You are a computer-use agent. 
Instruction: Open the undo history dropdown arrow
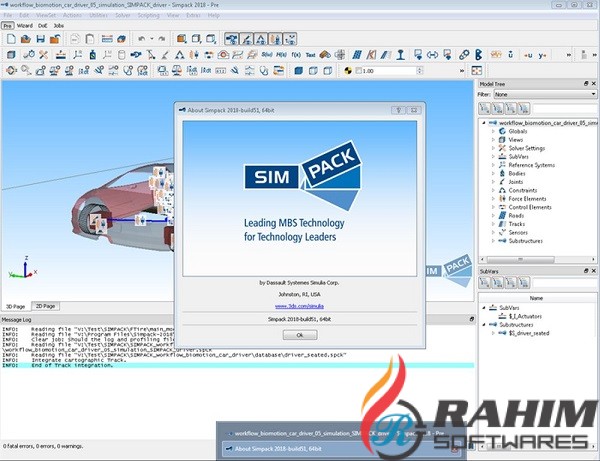pos(152,39)
